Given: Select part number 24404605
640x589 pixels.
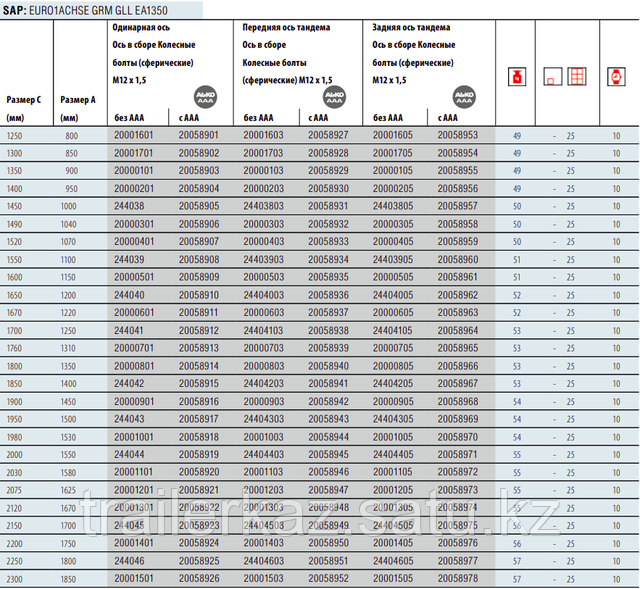Looking at the screenshot, I should (x=393, y=561).
